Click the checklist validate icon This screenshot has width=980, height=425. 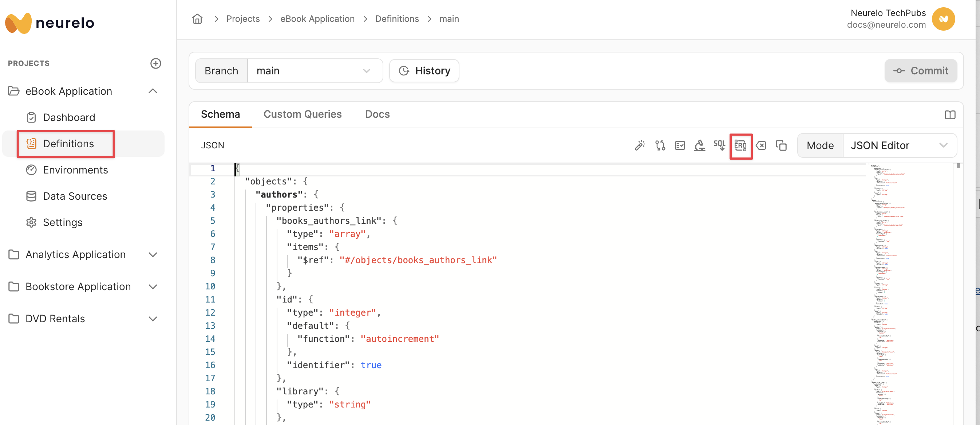680,145
